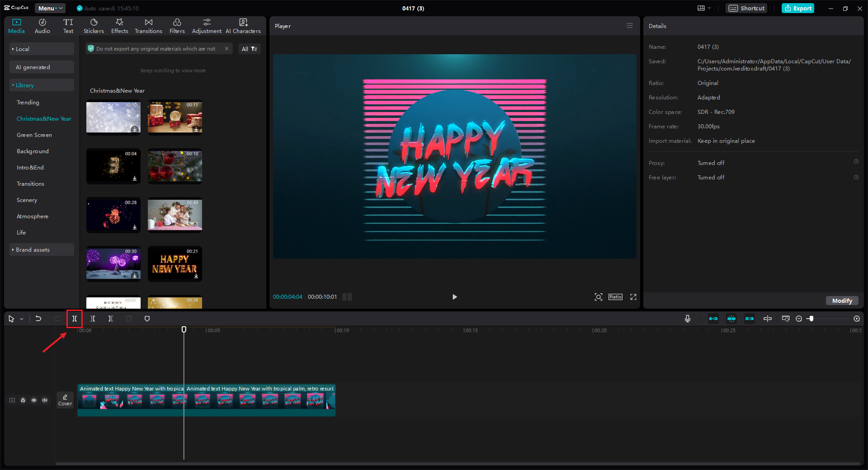Select Green Screen library category
This screenshot has height=470, width=868.
pos(34,135)
